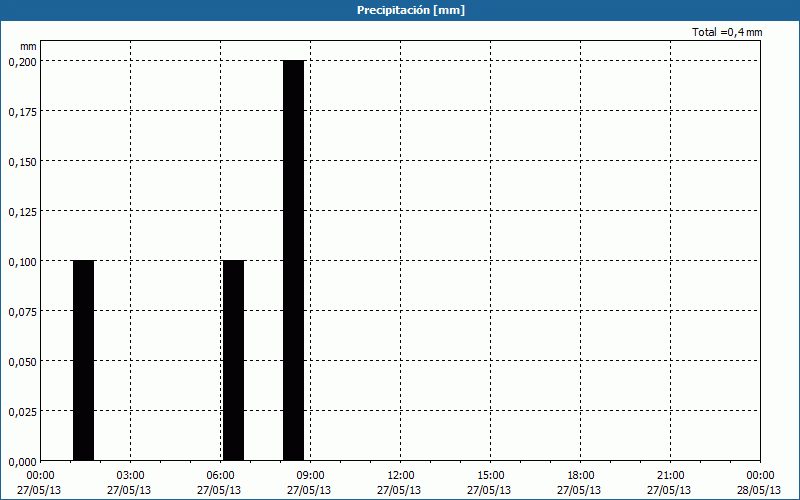
Task: Click the 0,100 y-axis label
Action: tap(22, 262)
